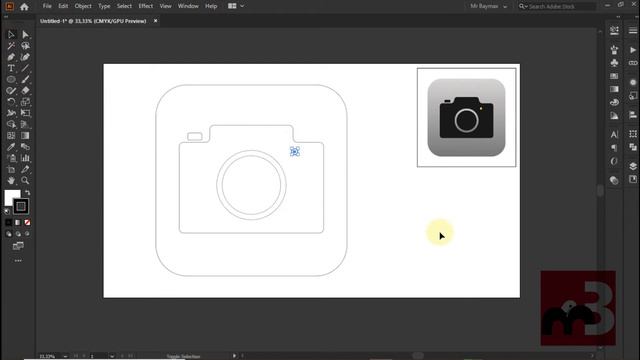Change the screen mode

pyautogui.click(x=18, y=246)
